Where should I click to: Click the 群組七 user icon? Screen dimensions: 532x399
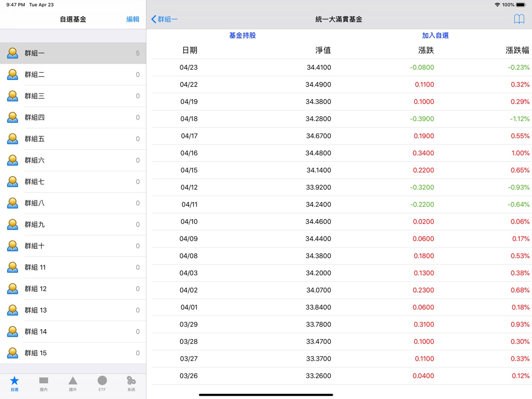pyautogui.click(x=13, y=182)
